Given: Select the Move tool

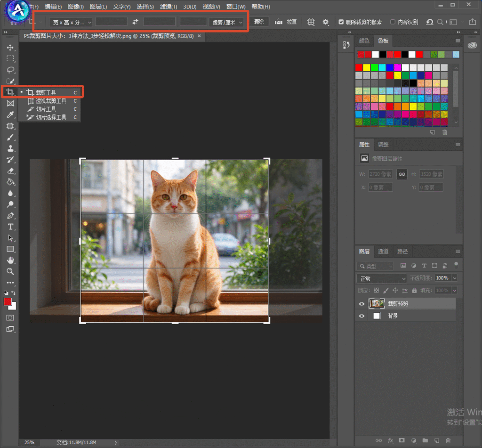Looking at the screenshot, I should (10, 48).
